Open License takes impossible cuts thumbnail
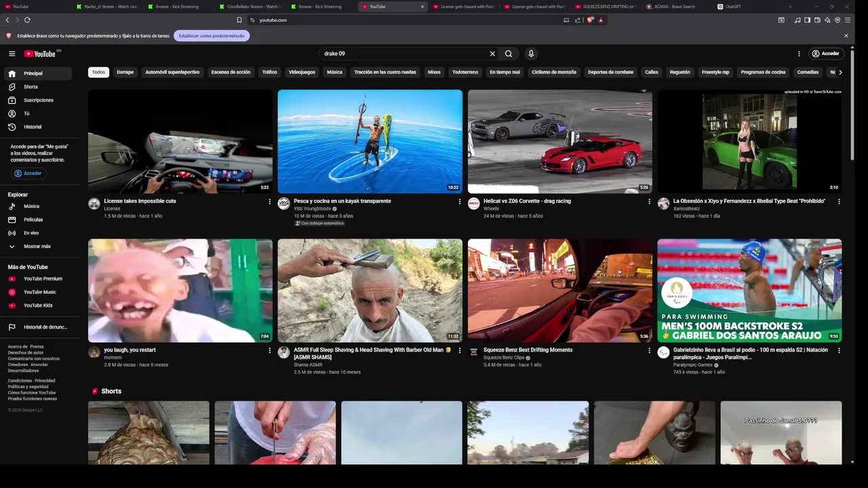Viewport: 868px width, 488px height. pos(180,142)
